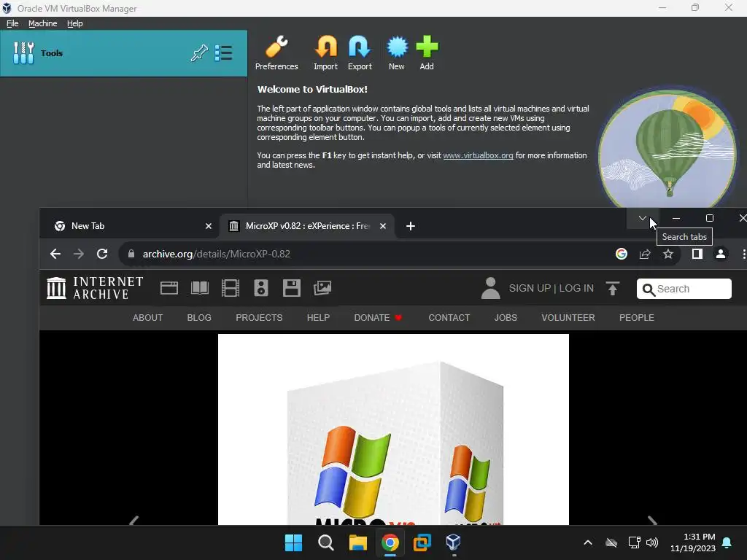Click the Import appliance icon in VirtualBox
This screenshot has width=747, height=560.
(325, 52)
